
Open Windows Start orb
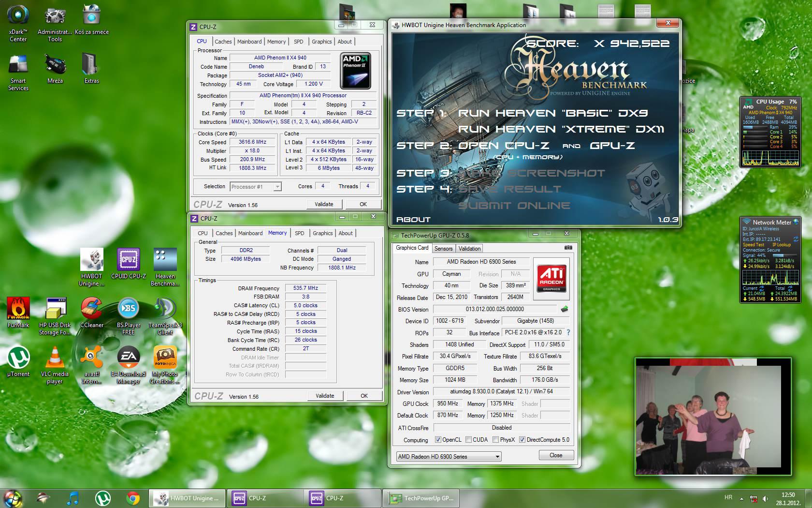point(13,498)
